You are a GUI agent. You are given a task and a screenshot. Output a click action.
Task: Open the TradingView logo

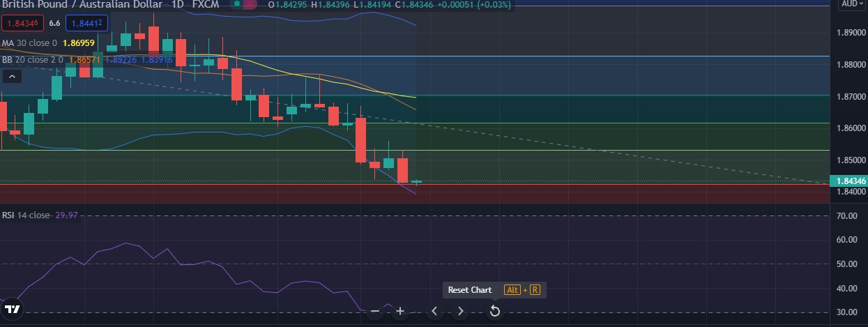(13, 309)
